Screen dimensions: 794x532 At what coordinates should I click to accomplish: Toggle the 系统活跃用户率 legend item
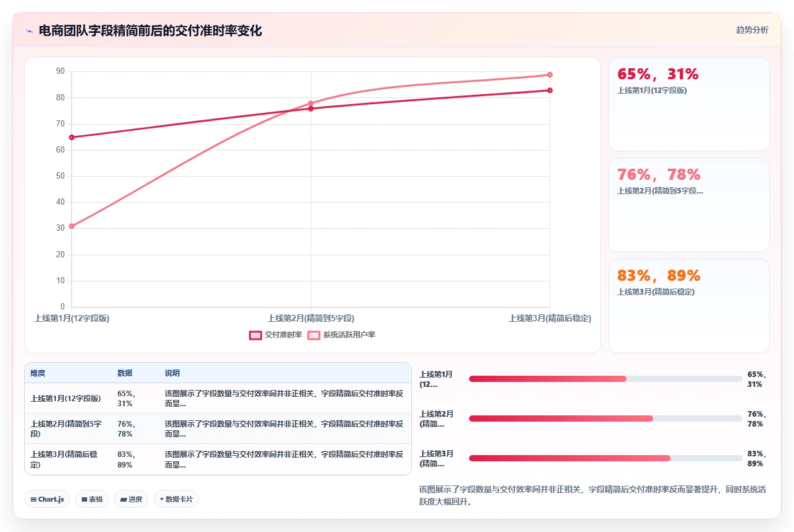pos(341,335)
